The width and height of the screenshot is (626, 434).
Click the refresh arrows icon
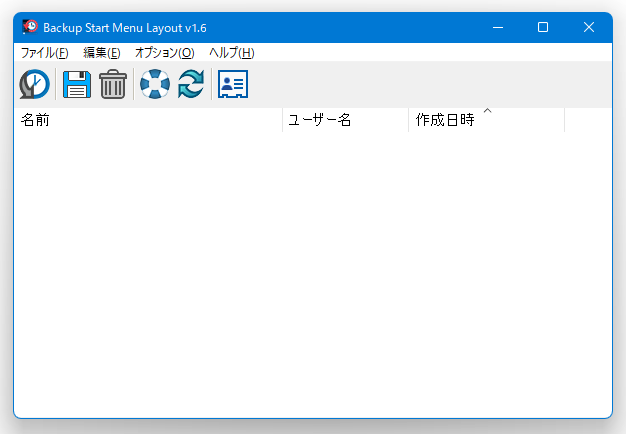pyautogui.click(x=191, y=84)
